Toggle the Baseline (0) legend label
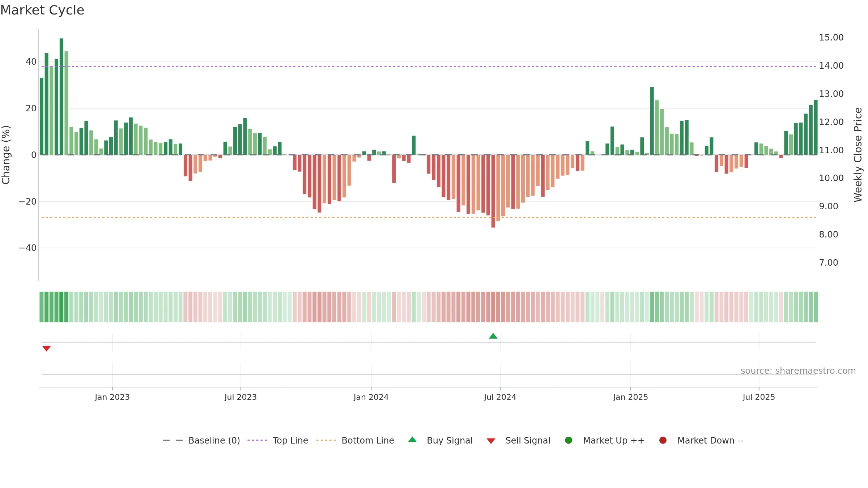 click(214, 440)
